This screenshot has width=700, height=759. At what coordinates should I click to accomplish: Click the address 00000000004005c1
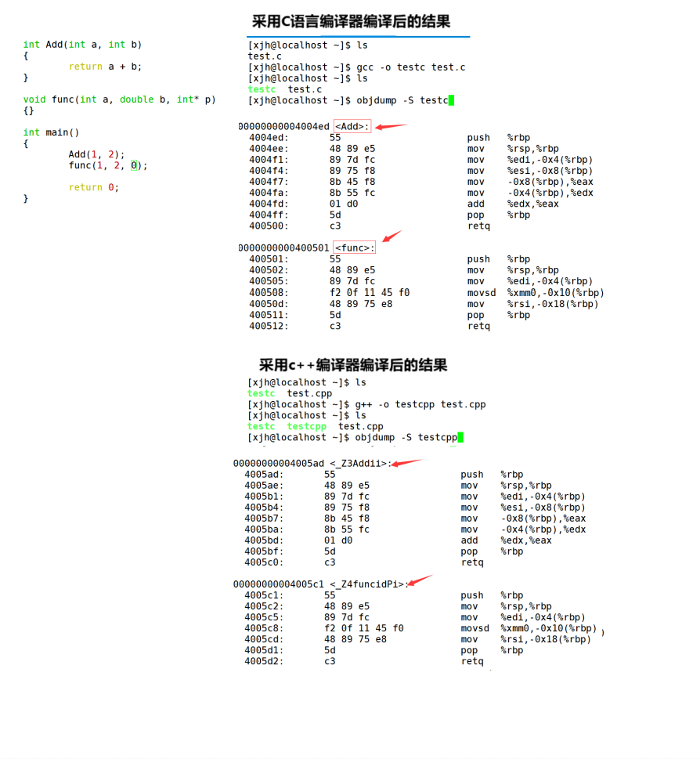(278, 584)
